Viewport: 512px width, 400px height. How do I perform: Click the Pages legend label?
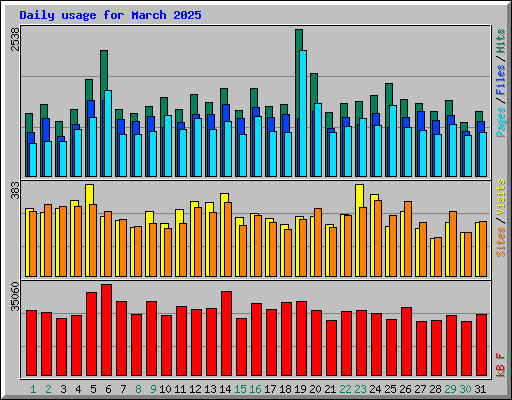[x=500, y=122]
